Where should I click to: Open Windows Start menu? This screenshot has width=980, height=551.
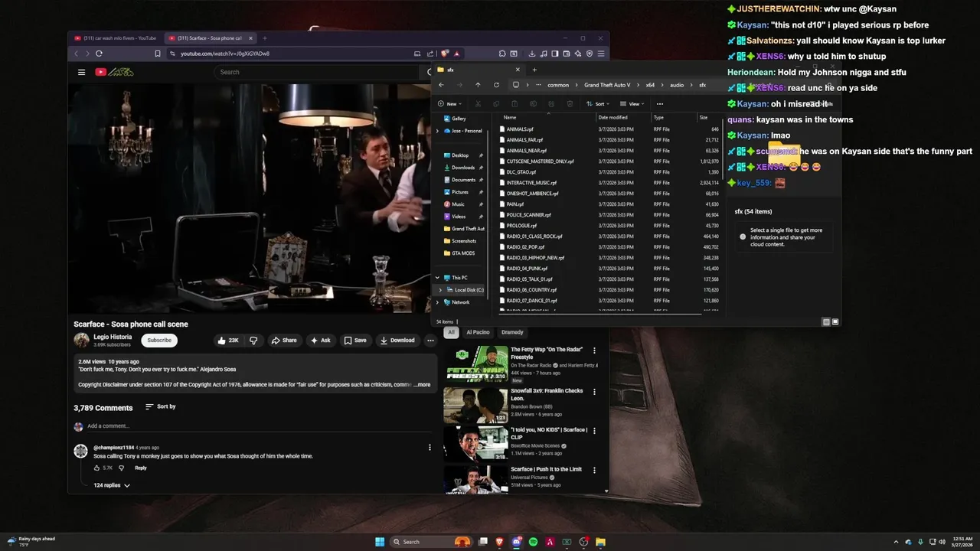(x=380, y=542)
